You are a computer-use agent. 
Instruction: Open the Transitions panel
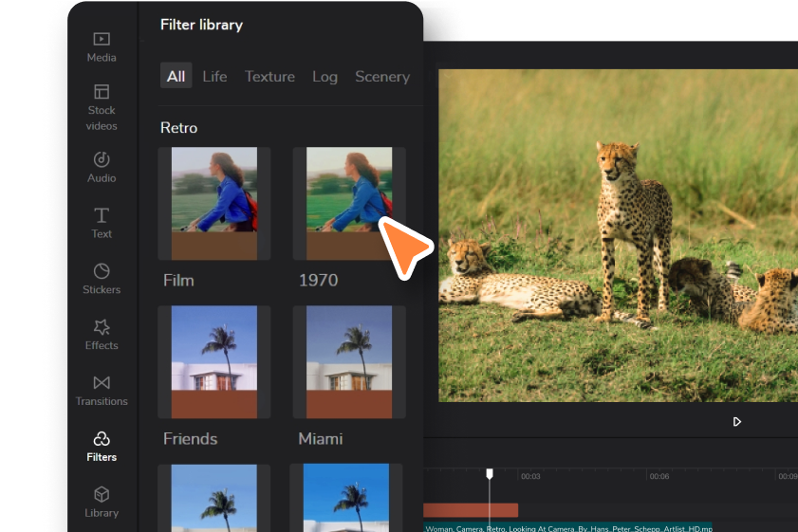coord(102,391)
